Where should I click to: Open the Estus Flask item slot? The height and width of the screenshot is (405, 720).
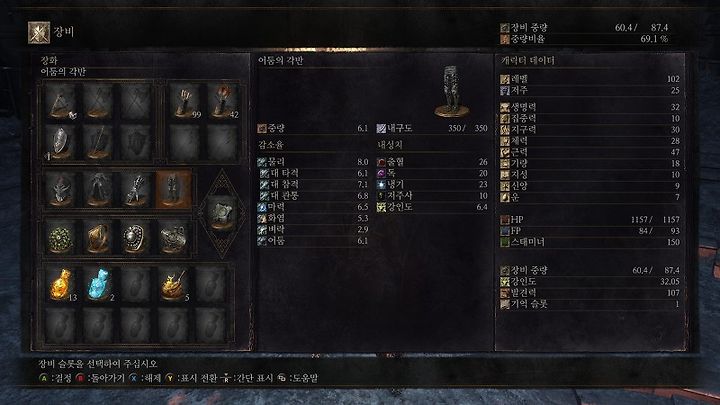(61, 285)
